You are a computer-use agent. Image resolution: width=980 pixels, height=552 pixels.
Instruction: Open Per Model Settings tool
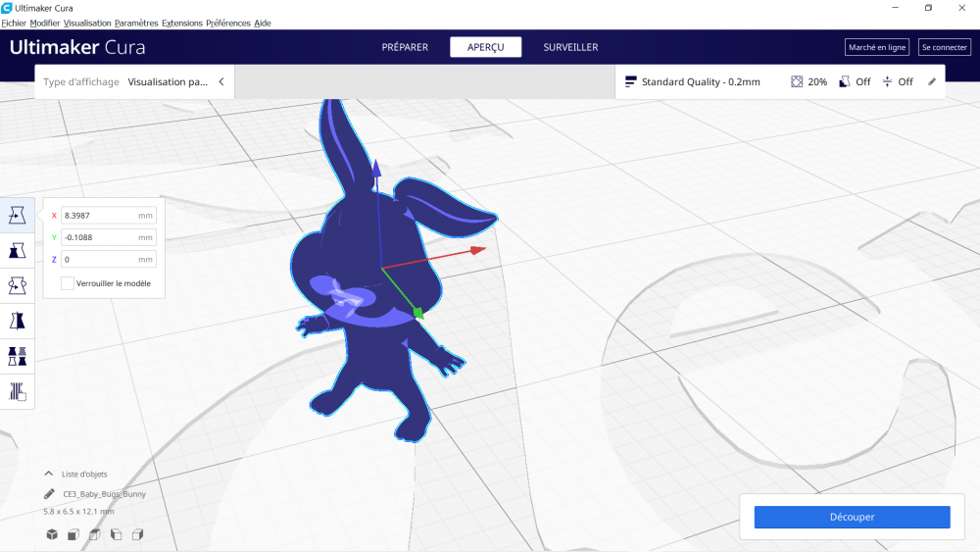pos(17,356)
